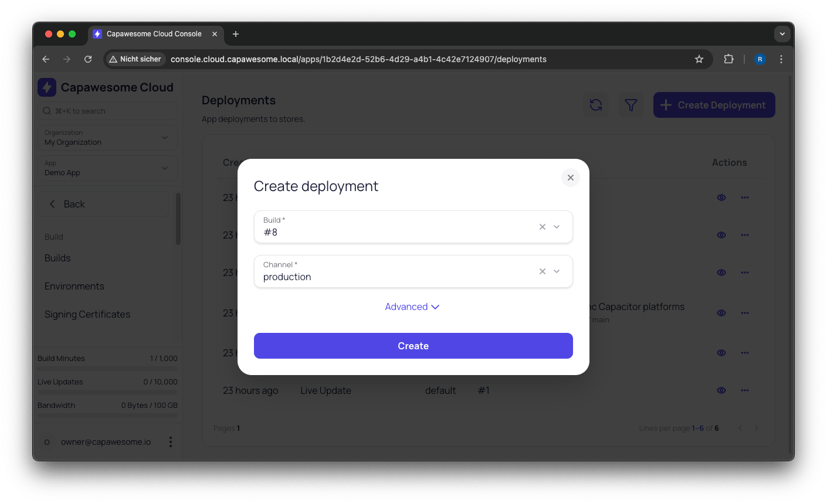Click the refresh deployments icon
This screenshot has width=827, height=504.
point(595,105)
